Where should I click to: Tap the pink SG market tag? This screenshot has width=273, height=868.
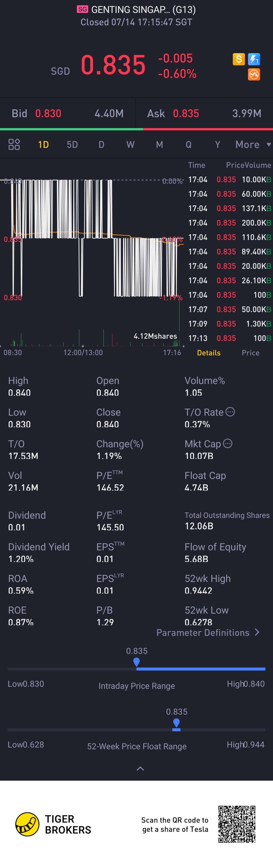[x=82, y=9]
